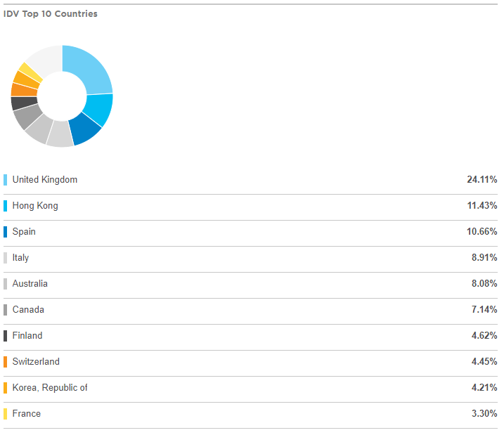Click the France yellow legend swatch
504x435 pixels.
pyautogui.click(x=5, y=414)
